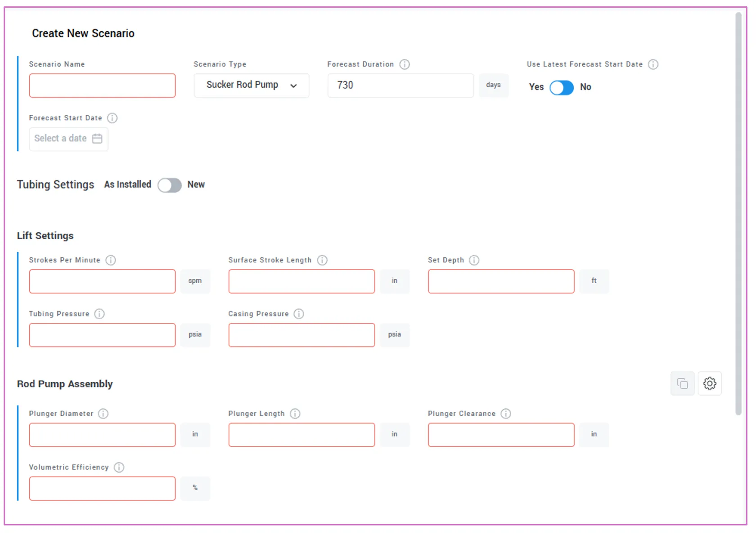Screen dimensions: 756x534
Task: Click the Use Latest Forecast Start Date info icon
Action: [653, 64]
